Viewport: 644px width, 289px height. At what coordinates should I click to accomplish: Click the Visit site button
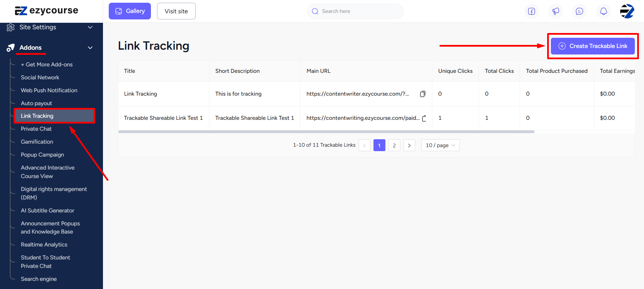[x=176, y=11]
